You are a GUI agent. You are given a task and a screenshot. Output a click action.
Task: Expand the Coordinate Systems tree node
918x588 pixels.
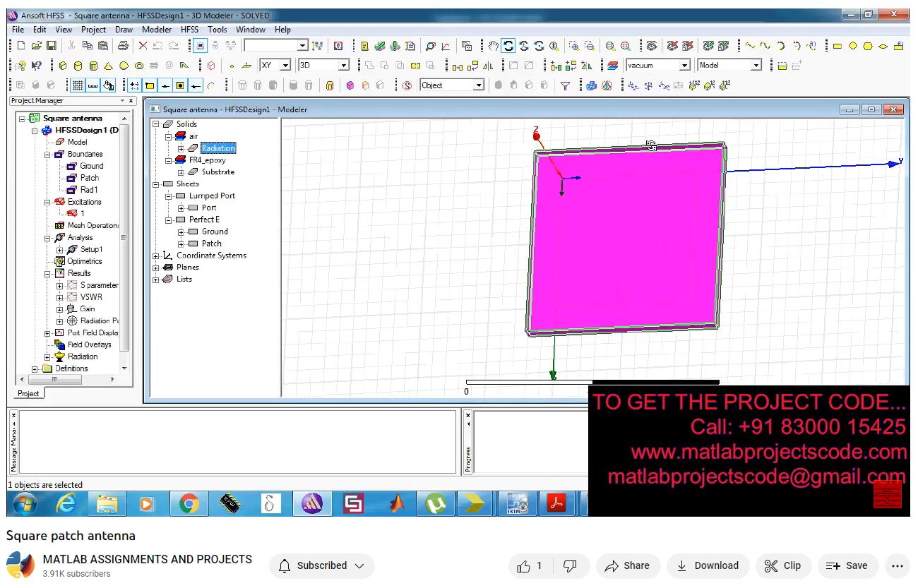[156, 256]
